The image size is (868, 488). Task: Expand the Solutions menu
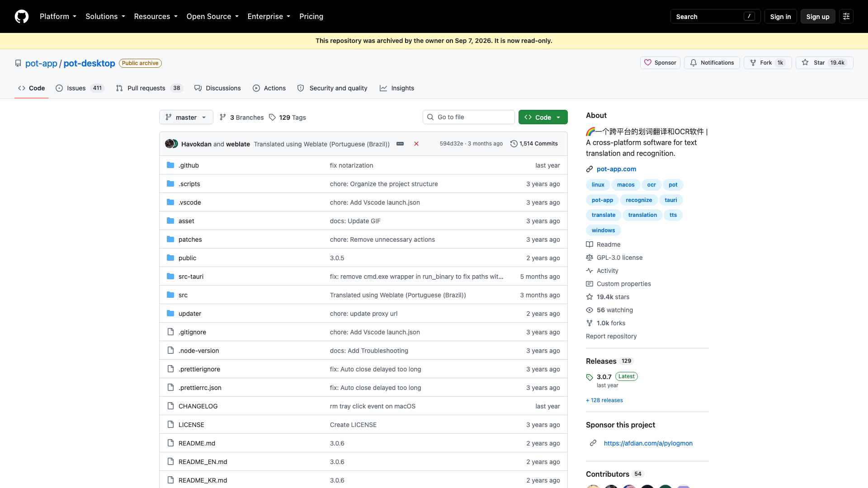pos(105,16)
